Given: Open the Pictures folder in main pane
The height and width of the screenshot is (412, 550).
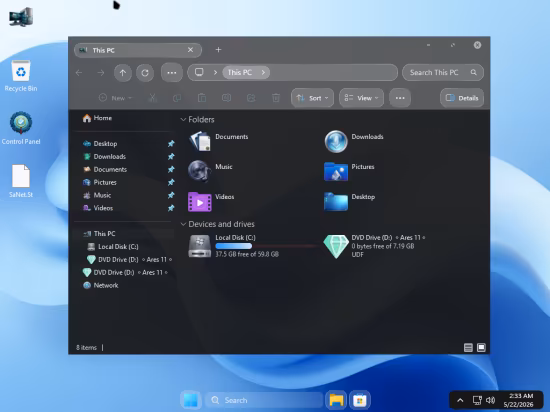Looking at the screenshot, I should point(336,171).
